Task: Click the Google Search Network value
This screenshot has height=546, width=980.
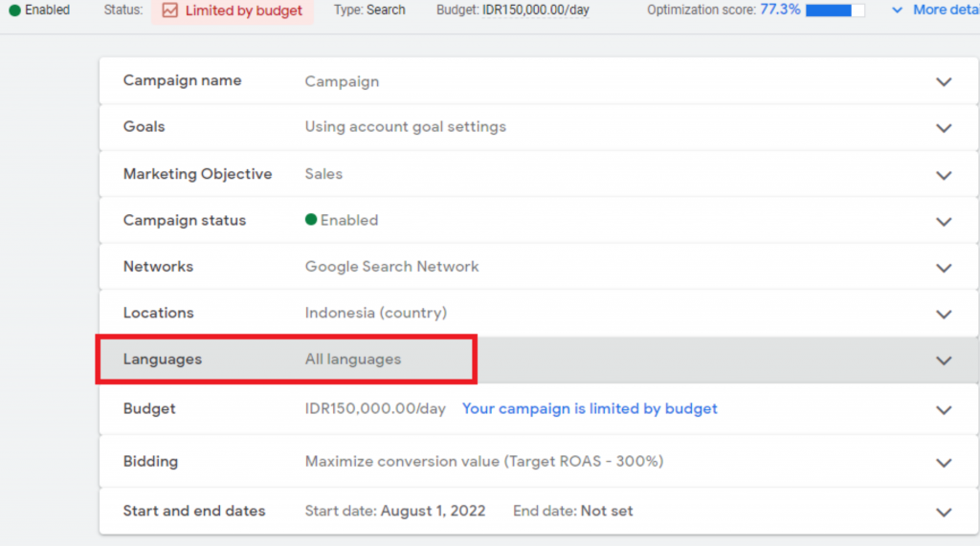Action: coord(391,267)
